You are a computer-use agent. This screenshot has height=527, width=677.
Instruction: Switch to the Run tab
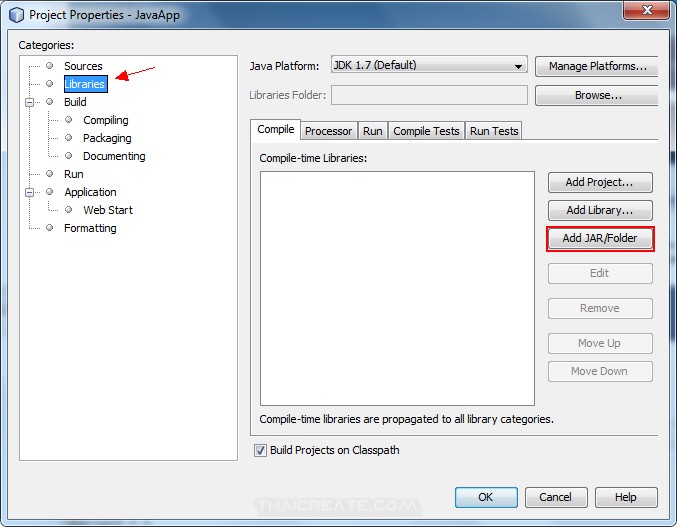[x=373, y=131]
